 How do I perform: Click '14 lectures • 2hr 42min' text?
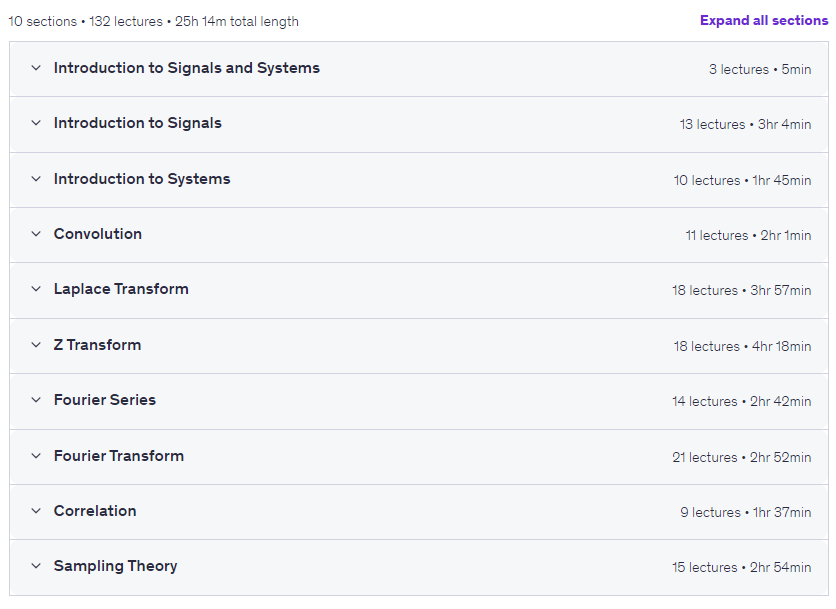pos(742,401)
